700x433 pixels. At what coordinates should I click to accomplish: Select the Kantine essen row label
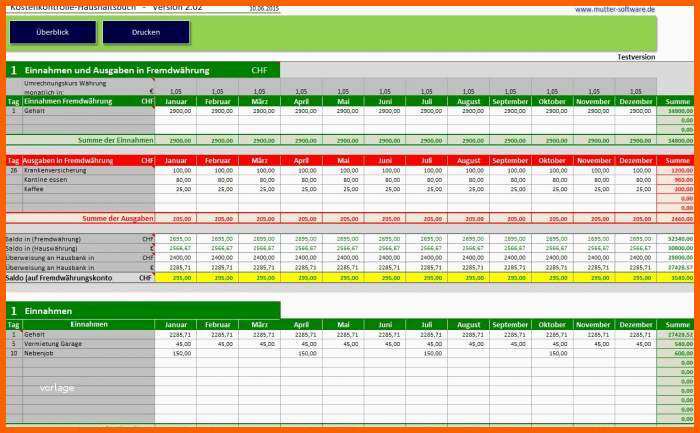[43, 179]
